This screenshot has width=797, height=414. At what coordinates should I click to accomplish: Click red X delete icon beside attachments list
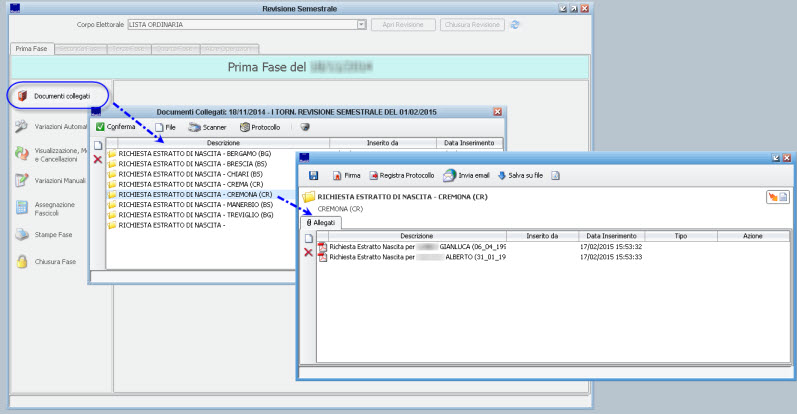click(x=308, y=252)
